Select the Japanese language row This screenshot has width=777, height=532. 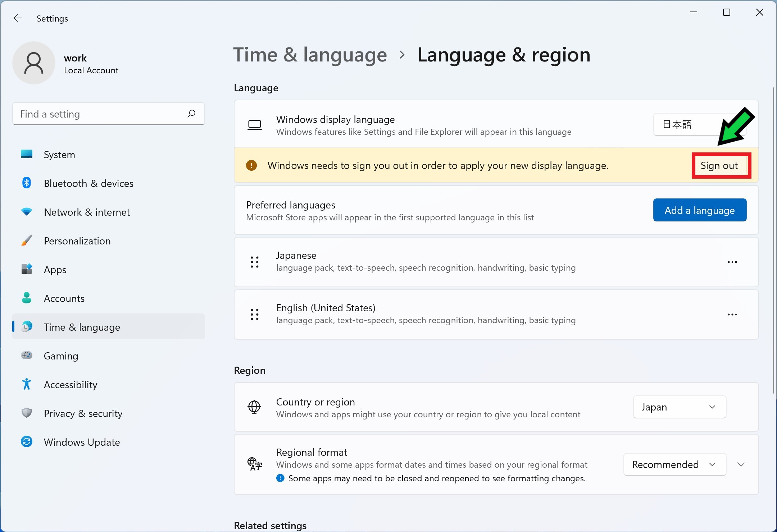click(496, 262)
